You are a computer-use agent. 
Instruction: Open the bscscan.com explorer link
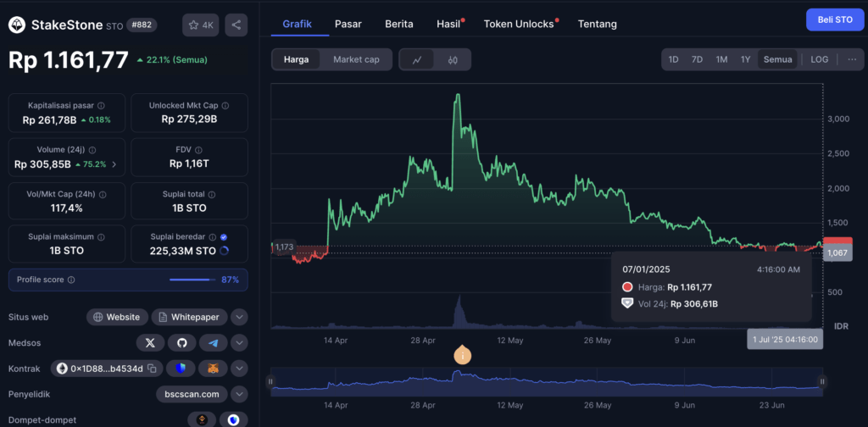point(192,394)
